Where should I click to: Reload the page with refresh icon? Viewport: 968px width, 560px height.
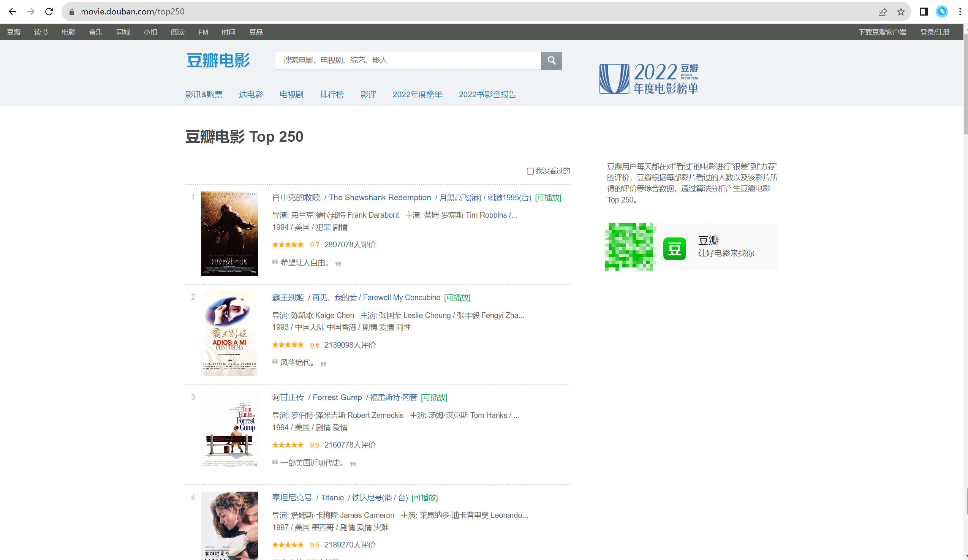click(x=49, y=11)
